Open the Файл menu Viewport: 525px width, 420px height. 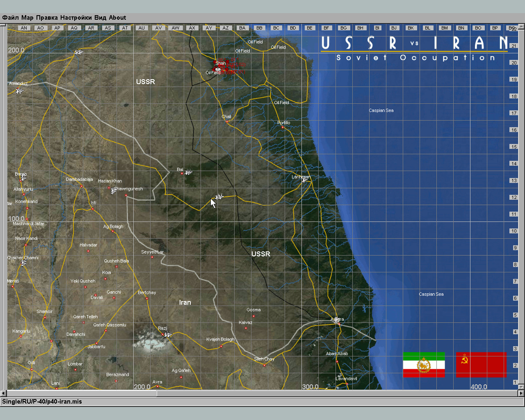point(10,18)
